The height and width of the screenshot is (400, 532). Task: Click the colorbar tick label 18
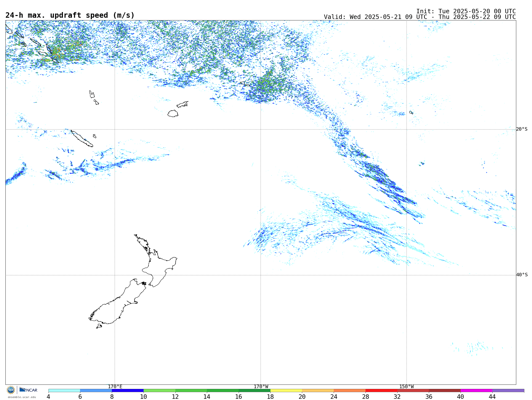click(270, 397)
